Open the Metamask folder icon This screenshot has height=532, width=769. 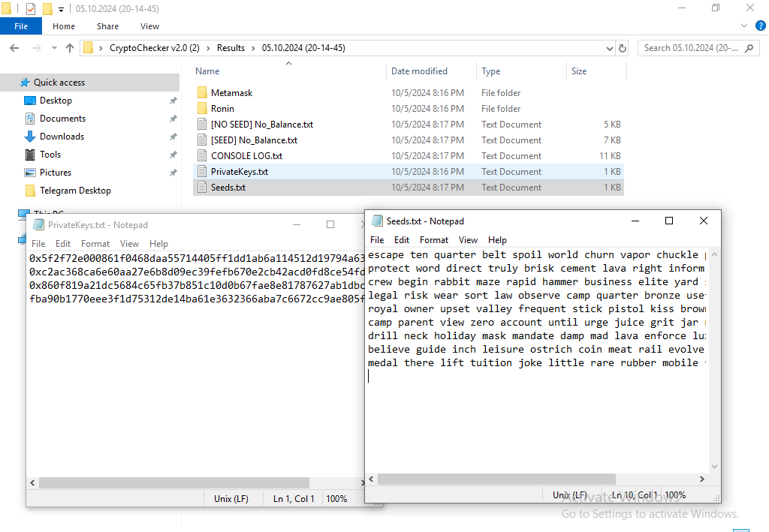[x=201, y=93]
